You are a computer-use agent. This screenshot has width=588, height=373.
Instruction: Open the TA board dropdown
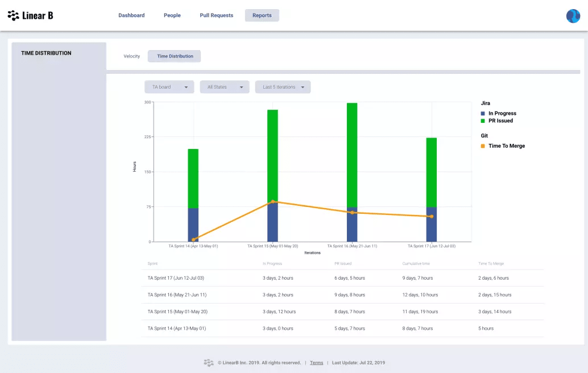pyautogui.click(x=169, y=86)
